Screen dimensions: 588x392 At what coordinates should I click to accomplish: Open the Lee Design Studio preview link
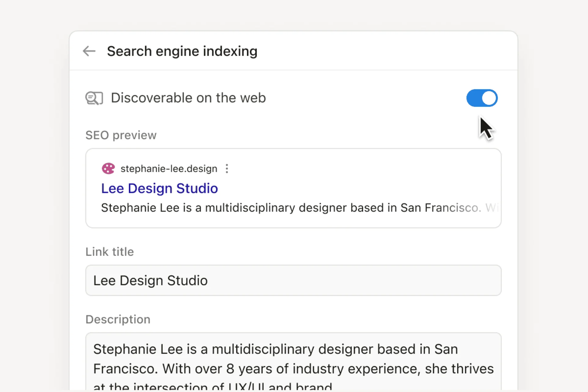159,188
